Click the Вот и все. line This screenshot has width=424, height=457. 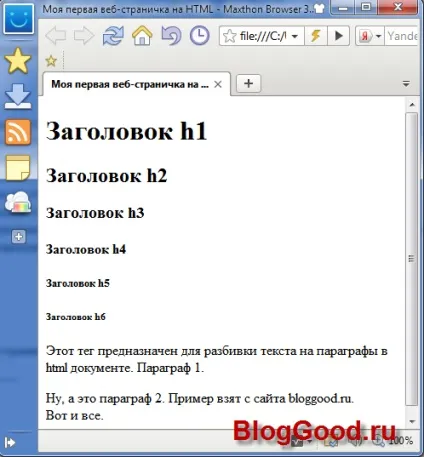coord(75,415)
